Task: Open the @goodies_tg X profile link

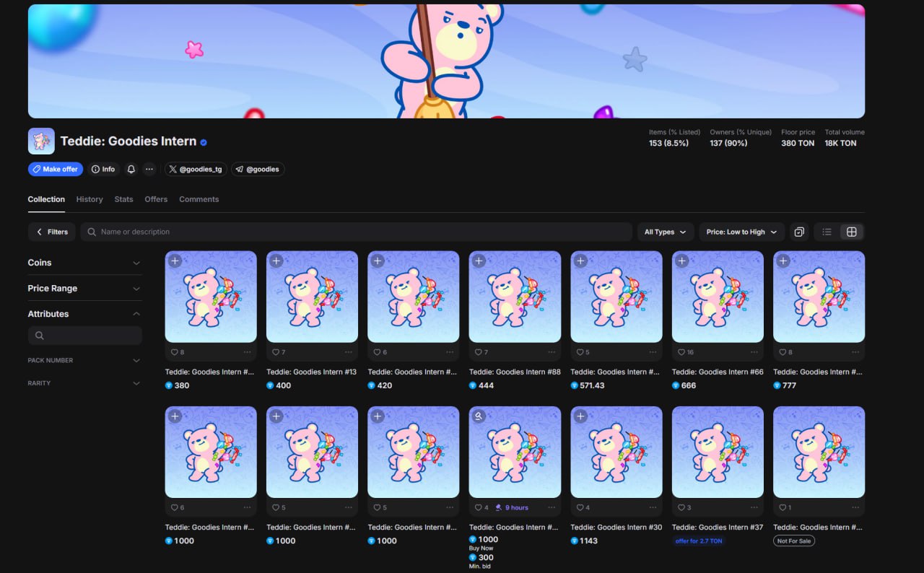Action: tap(196, 170)
